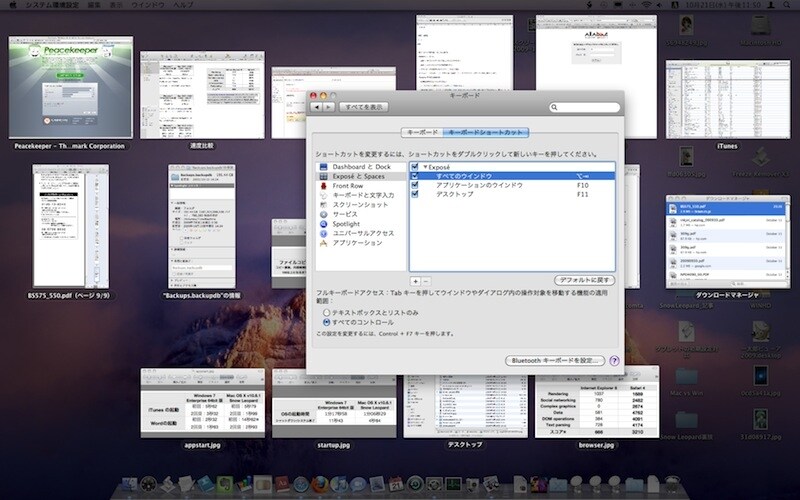Click the plus button to add a shortcut
Viewport: 800px width, 500px height.
416,281
